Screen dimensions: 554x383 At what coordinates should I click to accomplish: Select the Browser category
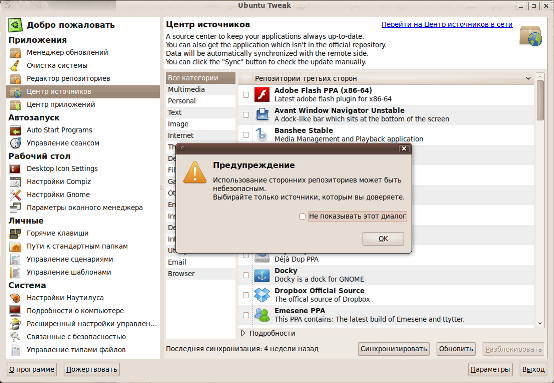(x=200, y=274)
